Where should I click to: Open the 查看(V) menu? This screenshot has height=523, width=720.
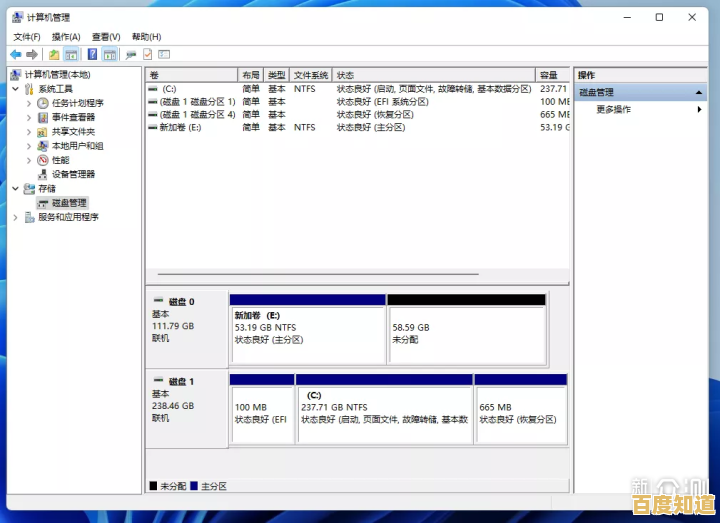pos(106,37)
